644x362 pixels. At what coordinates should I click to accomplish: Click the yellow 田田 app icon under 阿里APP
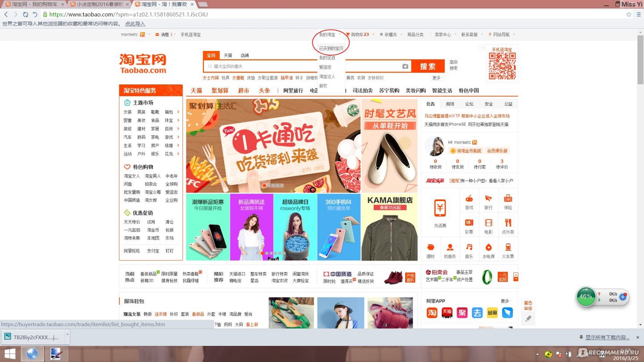tap(492, 313)
